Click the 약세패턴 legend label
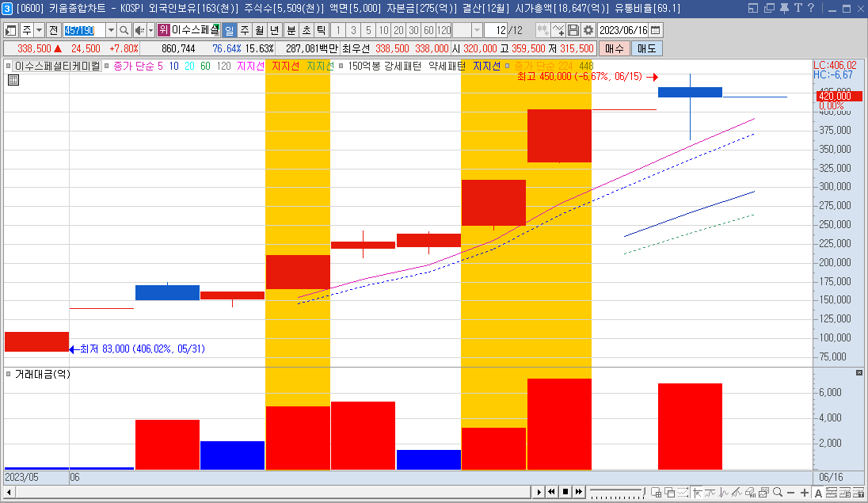Viewport: 868px width, 503px height. pyautogui.click(x=447, y=66)
